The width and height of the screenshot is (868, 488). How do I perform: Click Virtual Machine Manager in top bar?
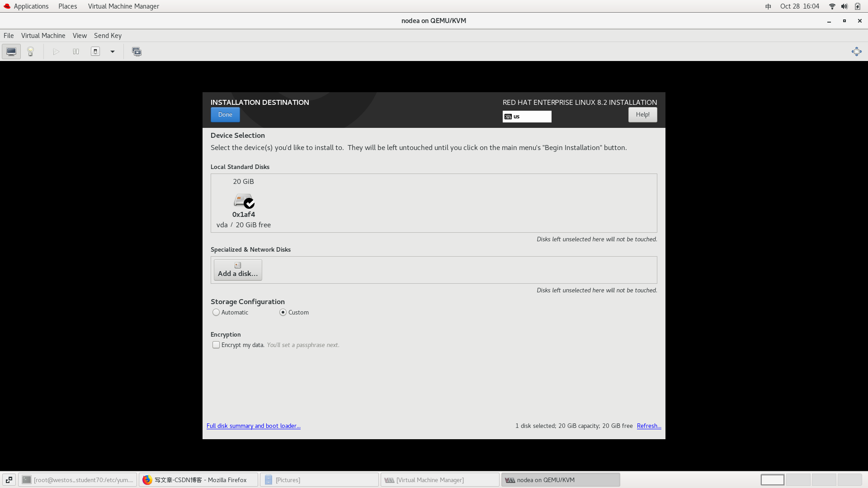(x=123, y=6)
